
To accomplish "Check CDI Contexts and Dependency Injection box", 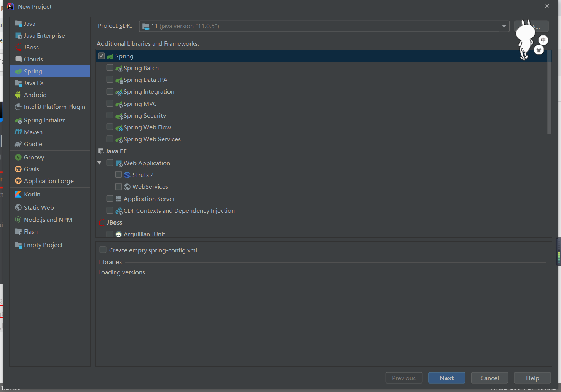I will tap(110, 210).
